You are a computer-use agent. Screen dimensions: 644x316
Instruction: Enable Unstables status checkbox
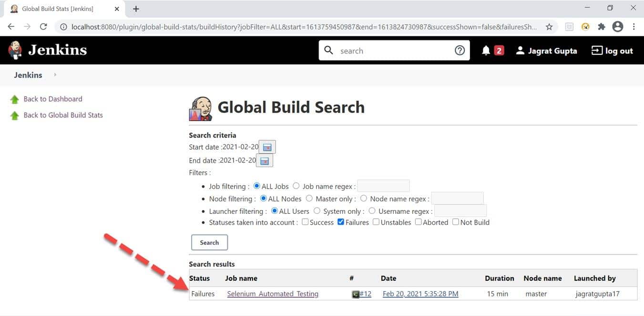point(376,222)
